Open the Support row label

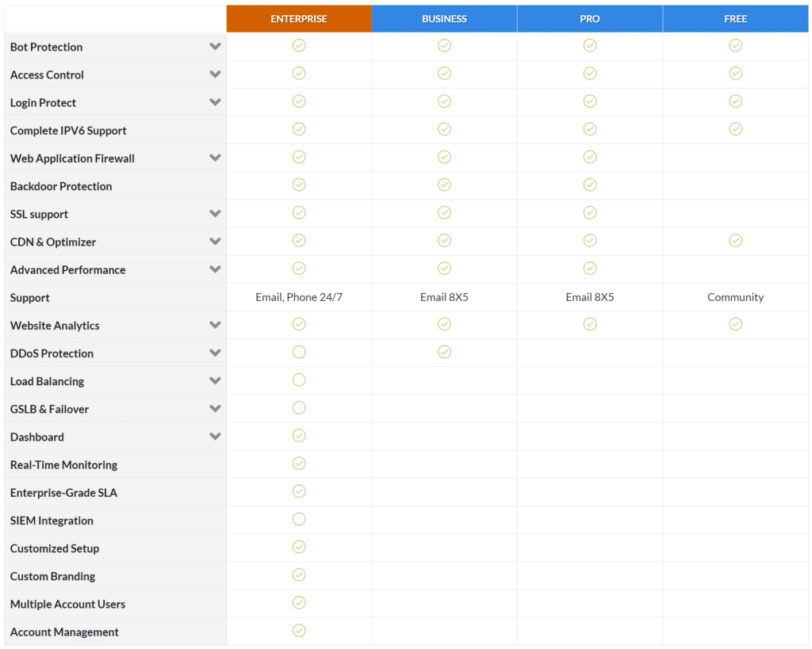coord(29,297)
